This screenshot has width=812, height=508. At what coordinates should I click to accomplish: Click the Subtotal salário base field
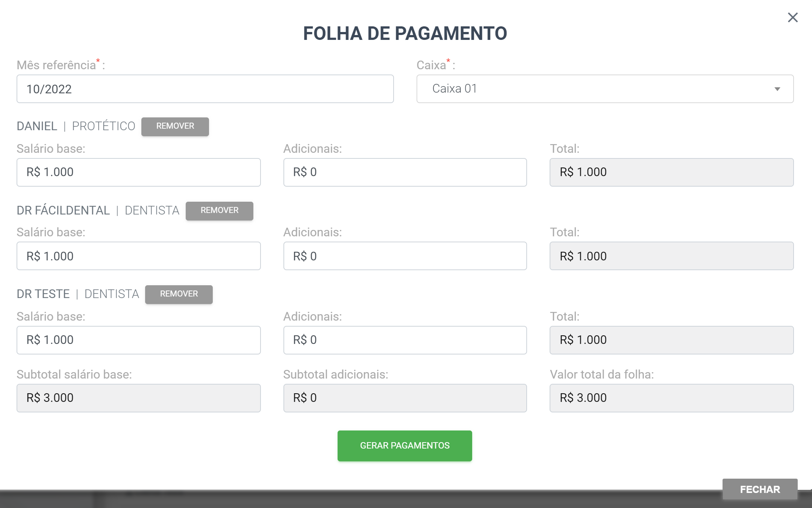coord(139,398)
